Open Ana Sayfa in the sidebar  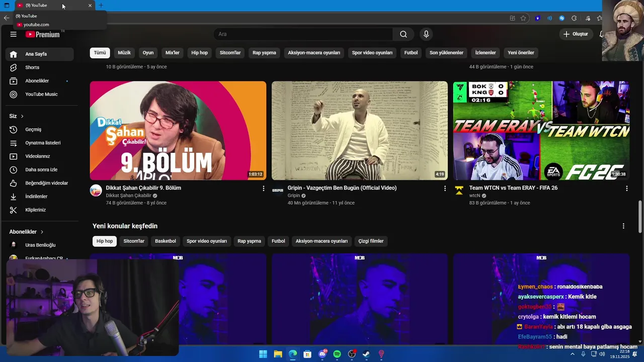(x=40, y=54)
